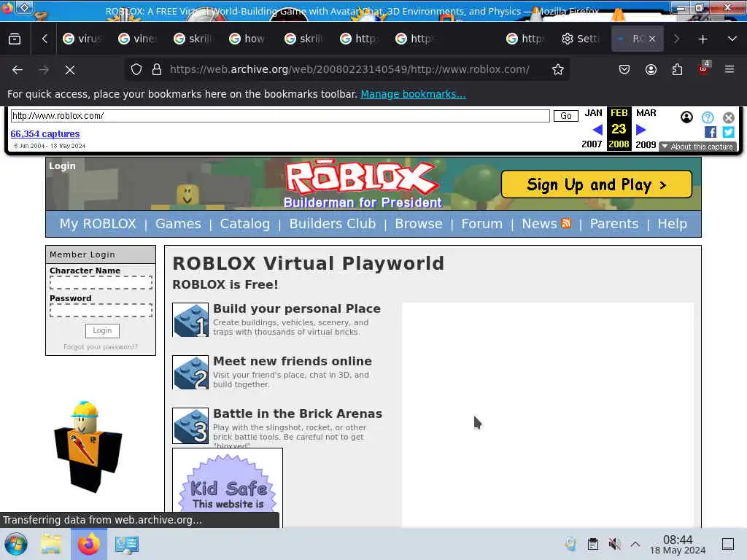747x560 pixels.
Task: Switch to the Settings tab
Action: pos(581,39)
